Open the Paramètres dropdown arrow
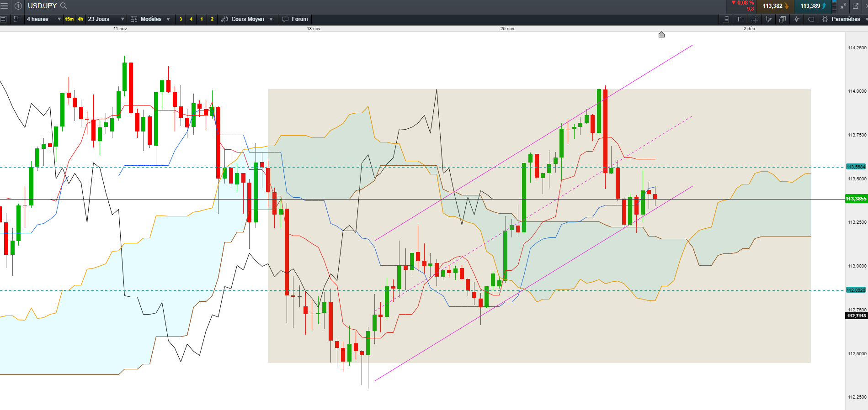Viewport: 868px width, 410px height. (866, 19)
